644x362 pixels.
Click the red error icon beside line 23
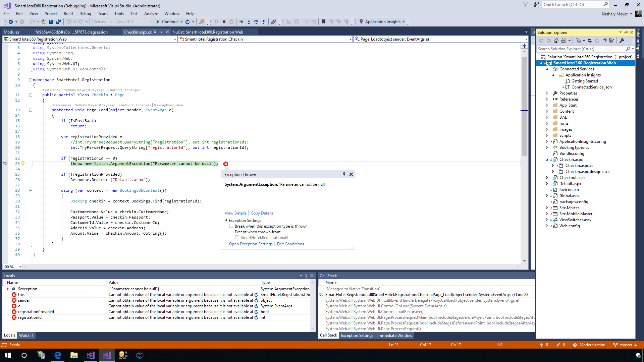coord(226,164)
